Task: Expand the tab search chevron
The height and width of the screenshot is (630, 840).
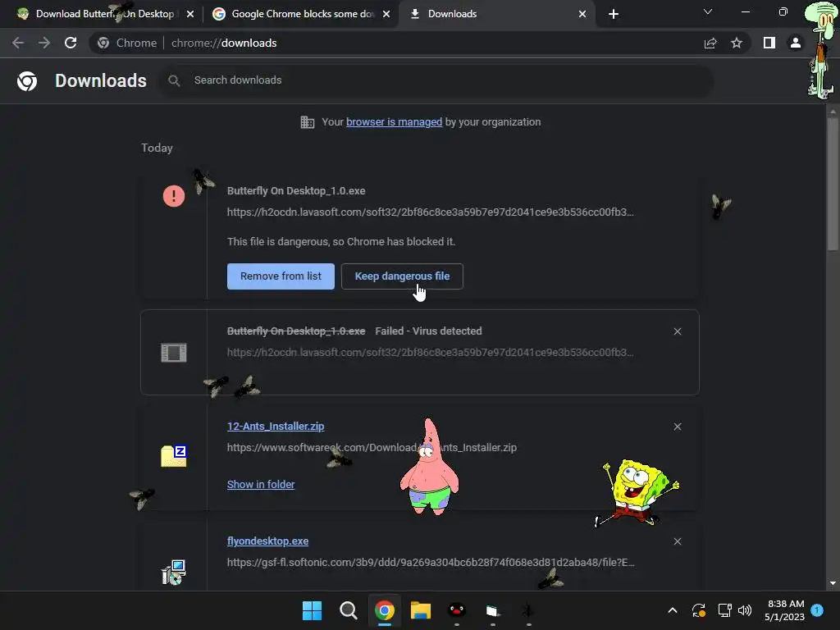Action: [708, 11]
